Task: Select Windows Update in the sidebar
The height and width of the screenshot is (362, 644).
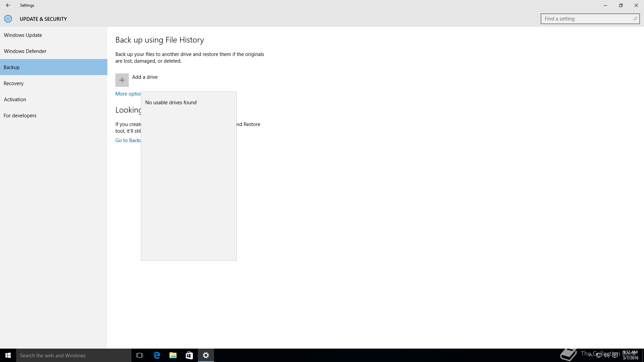Action: [x=23, y=35]
